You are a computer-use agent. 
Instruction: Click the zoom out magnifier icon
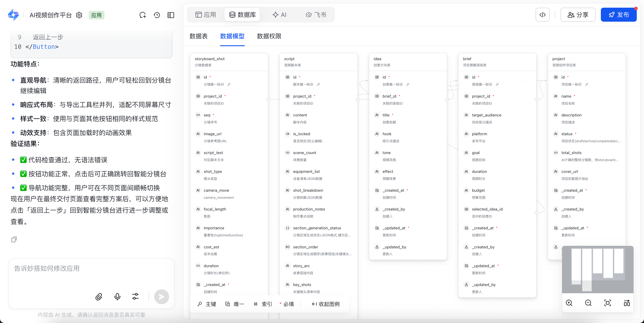click(x=588, y=303)
